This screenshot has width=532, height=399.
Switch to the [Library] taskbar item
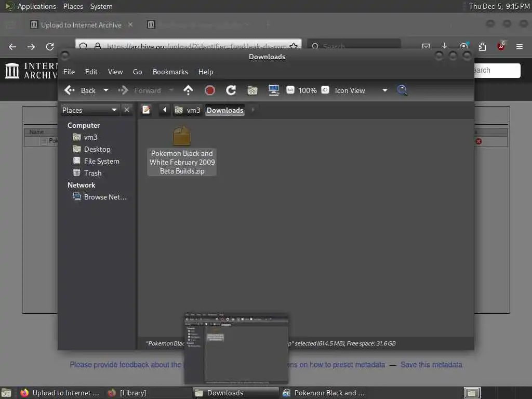[x=127, y=393]
